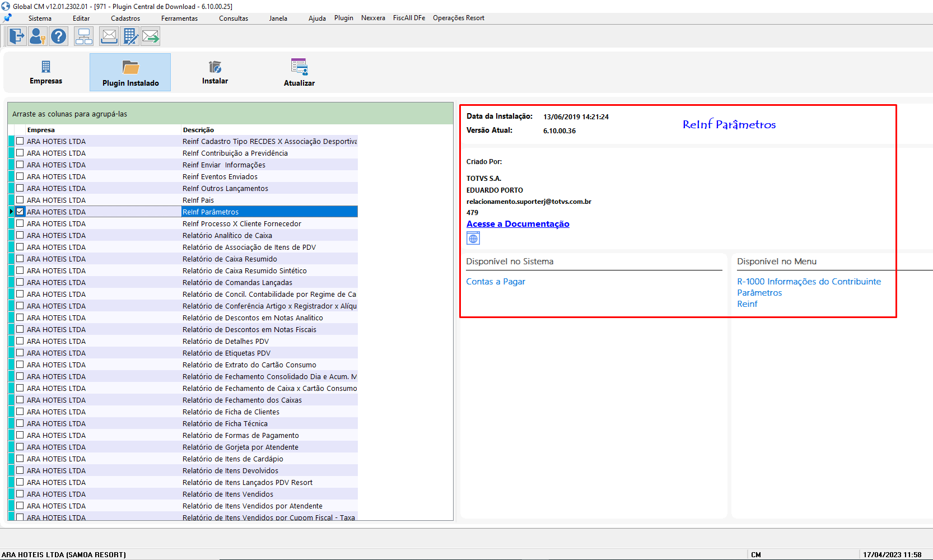Check the ReInf Processo X Cliente Fornecedor checkbox
Screen dimensions: 933x560
20,223
